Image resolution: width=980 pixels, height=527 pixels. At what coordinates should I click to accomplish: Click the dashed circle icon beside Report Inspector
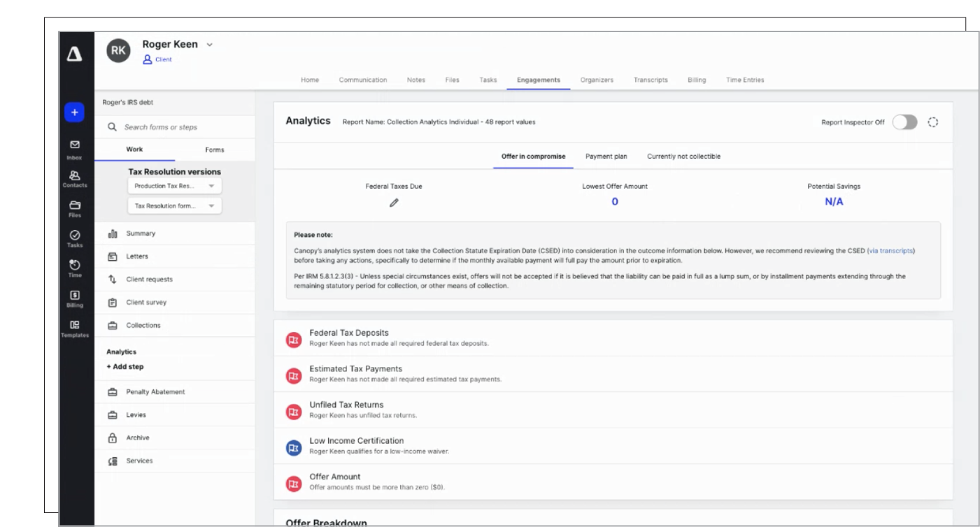coord(932,122)
